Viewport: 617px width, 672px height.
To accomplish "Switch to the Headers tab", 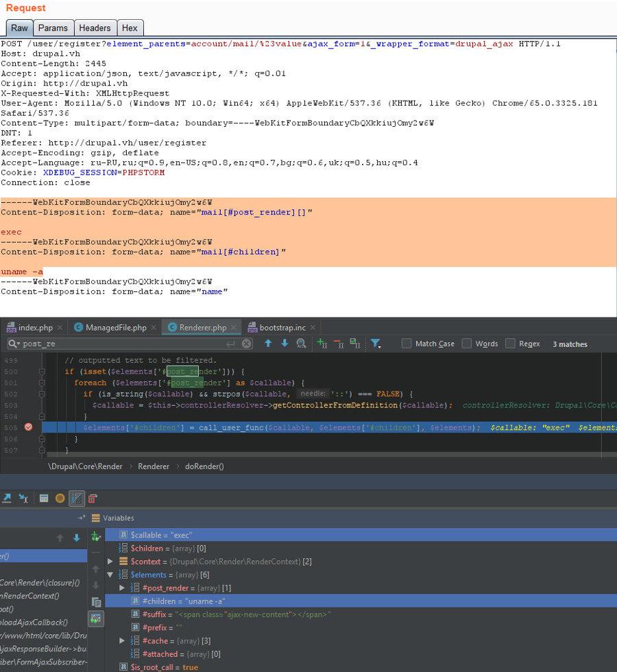I will (95, 28).
